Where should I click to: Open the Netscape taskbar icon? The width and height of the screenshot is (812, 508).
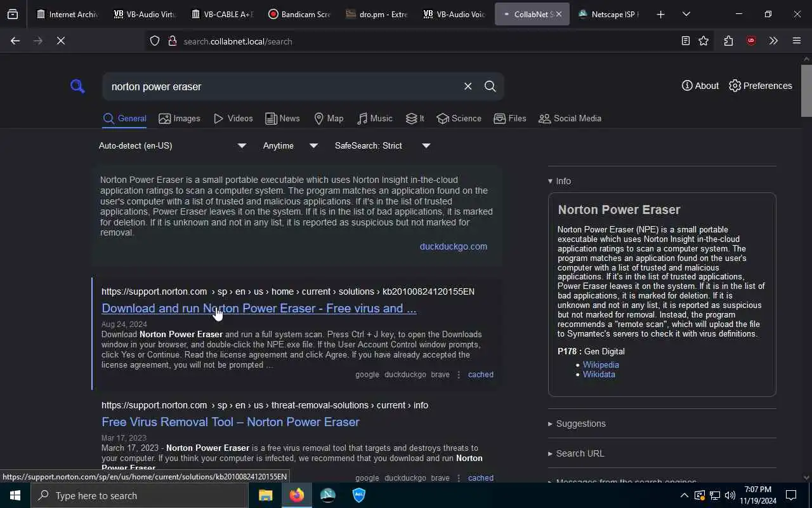pos(328,495)
